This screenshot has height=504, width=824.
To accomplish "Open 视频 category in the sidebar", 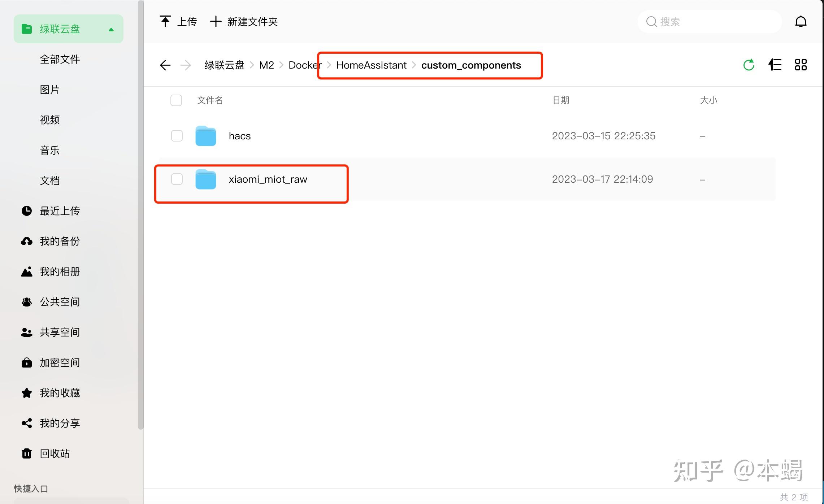I will tap(49, 120).
